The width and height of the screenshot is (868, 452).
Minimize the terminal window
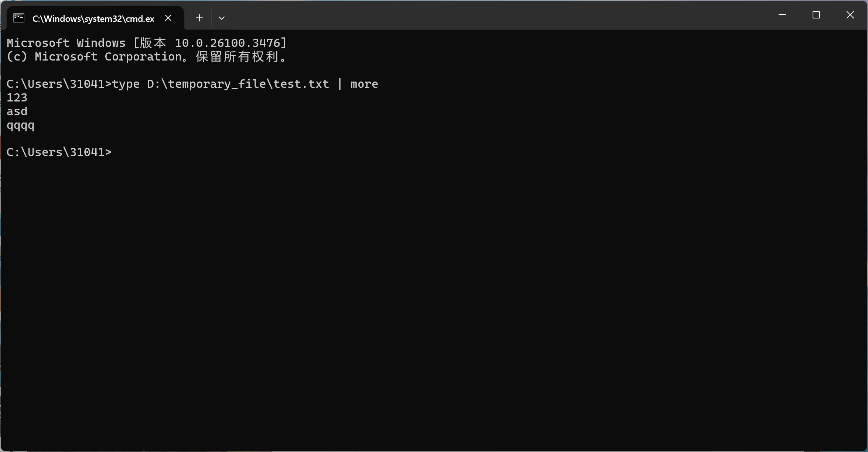point(782,15)
